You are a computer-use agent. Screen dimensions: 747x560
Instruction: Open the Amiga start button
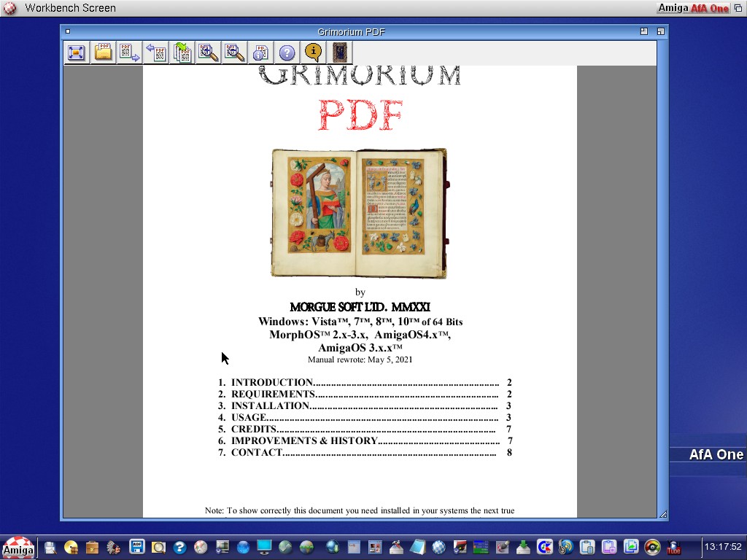(x=18, y=548)
